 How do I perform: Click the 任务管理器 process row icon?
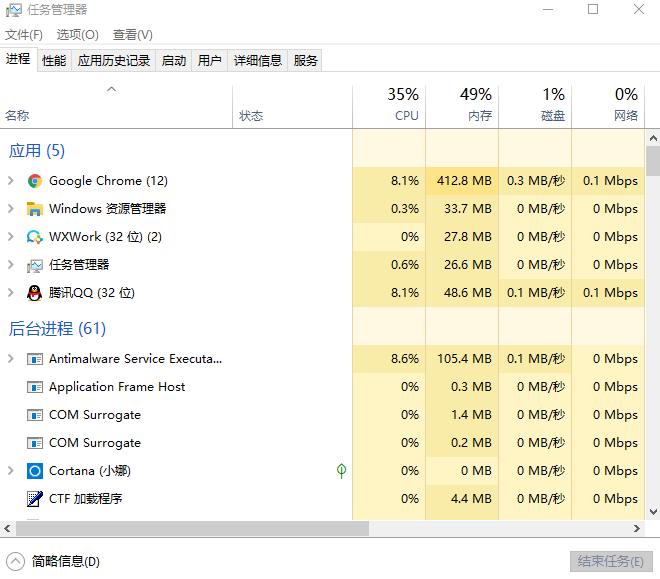pyautogui.click(x=35, y=265)
